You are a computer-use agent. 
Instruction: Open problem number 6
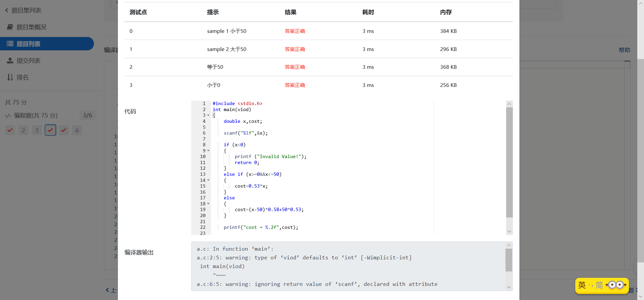pyautogui.click(x=77, y=130)
